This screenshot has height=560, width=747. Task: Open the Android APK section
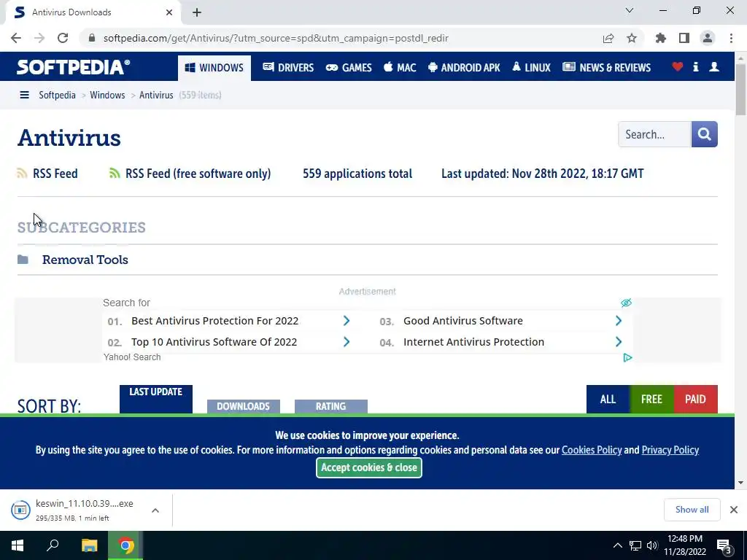(x=464, y=68)
